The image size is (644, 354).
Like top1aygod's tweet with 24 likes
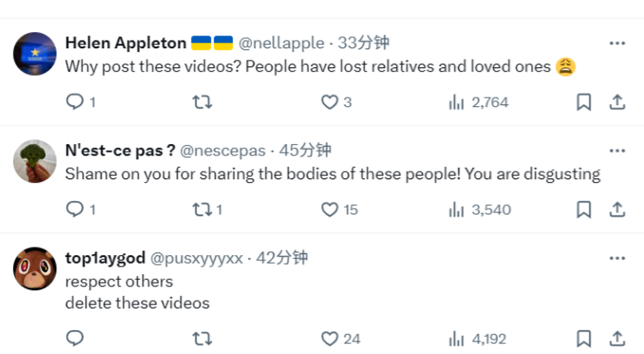[x=340, y=339]
